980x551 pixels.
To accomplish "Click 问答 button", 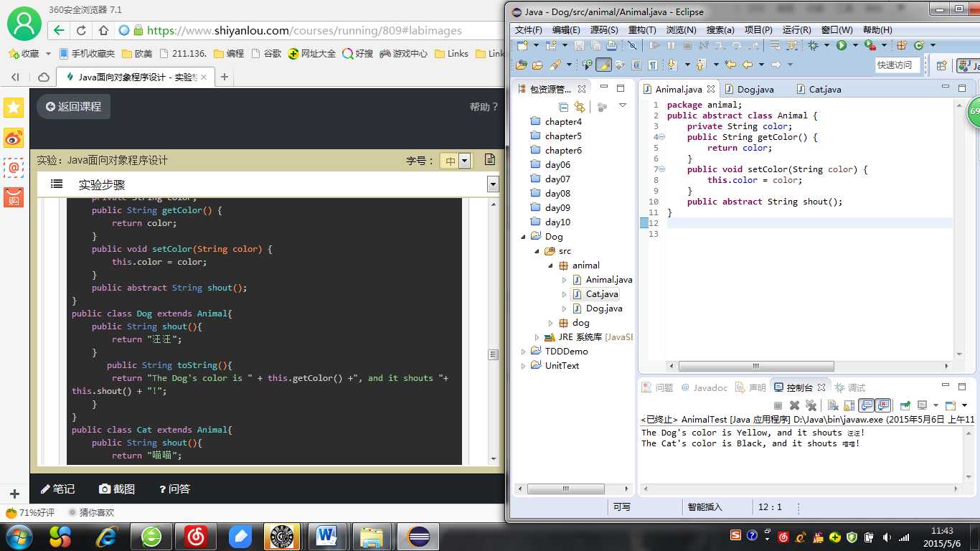I will pyautogui.click(x=174, y=489).
